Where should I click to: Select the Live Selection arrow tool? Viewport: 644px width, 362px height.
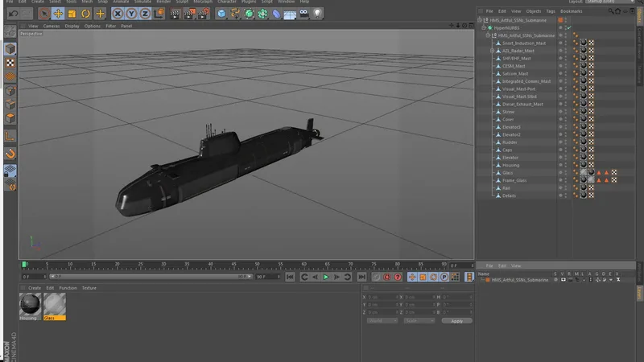tap(44, 14)
